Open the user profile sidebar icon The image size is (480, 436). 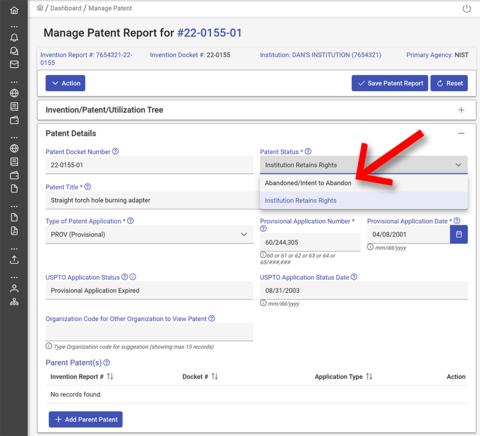click(x=14, y=288)
